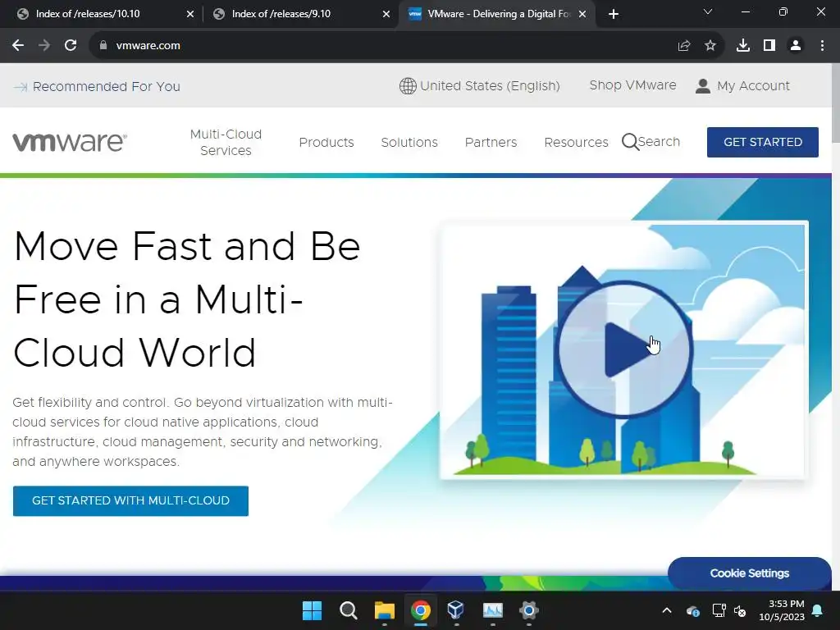Open the Windows Start menu
840x630 pixels.
click(x=312, y=610)
